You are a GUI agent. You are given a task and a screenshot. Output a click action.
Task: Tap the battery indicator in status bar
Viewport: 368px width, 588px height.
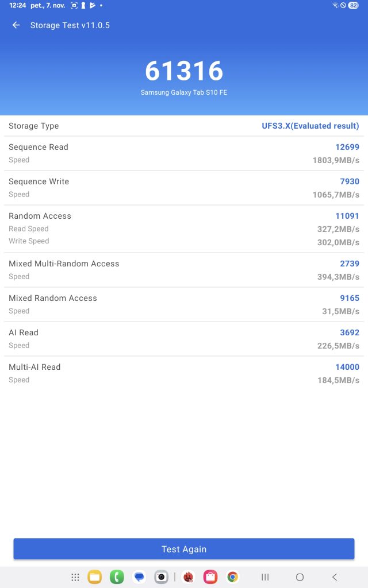[x=353, y=5]
